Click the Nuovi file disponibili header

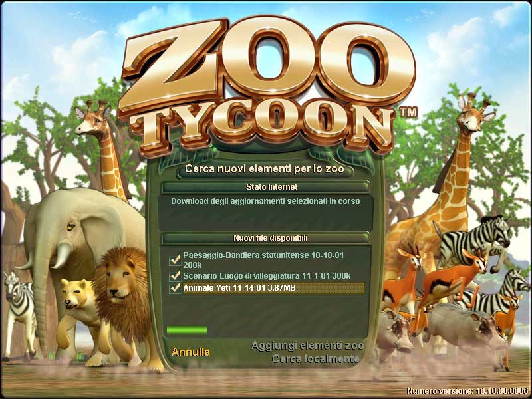click(x=266, y=238)
